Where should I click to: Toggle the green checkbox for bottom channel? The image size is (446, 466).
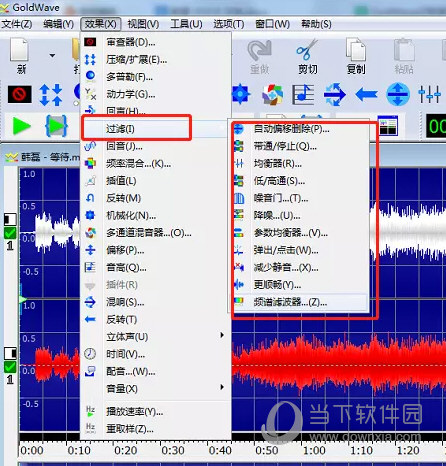pyautogui.click(x=10, y=366)
